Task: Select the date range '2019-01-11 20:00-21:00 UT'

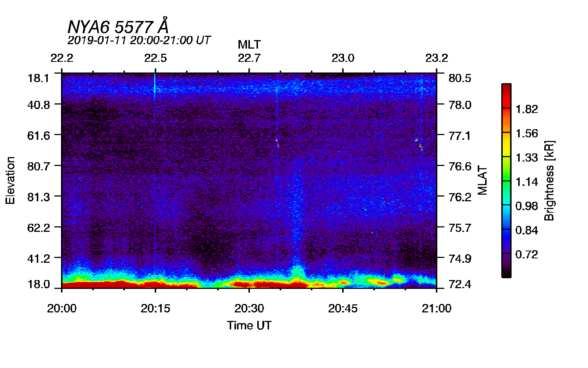Action: (139, 40)
